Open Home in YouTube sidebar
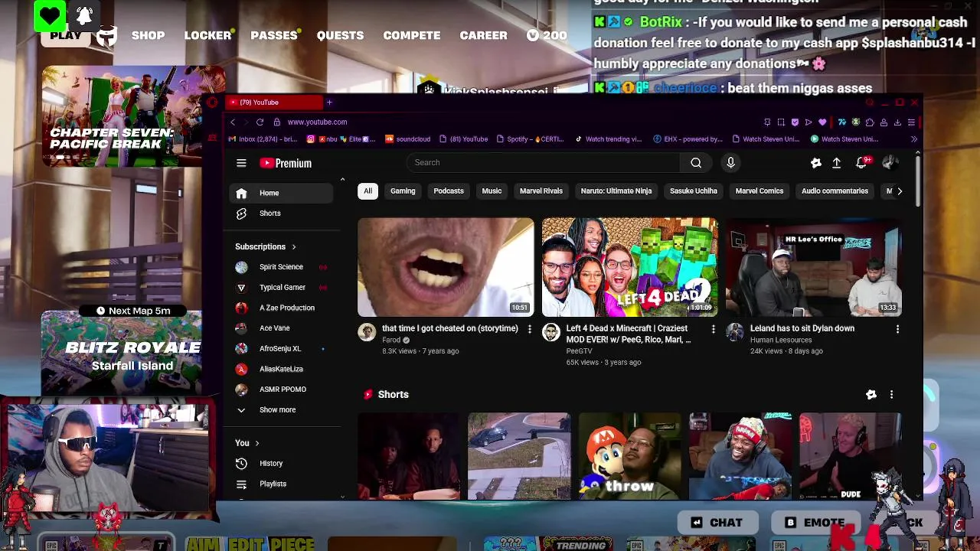Image resolution: width=980 pixels, height=551 pixels. (x=281, y=193)
